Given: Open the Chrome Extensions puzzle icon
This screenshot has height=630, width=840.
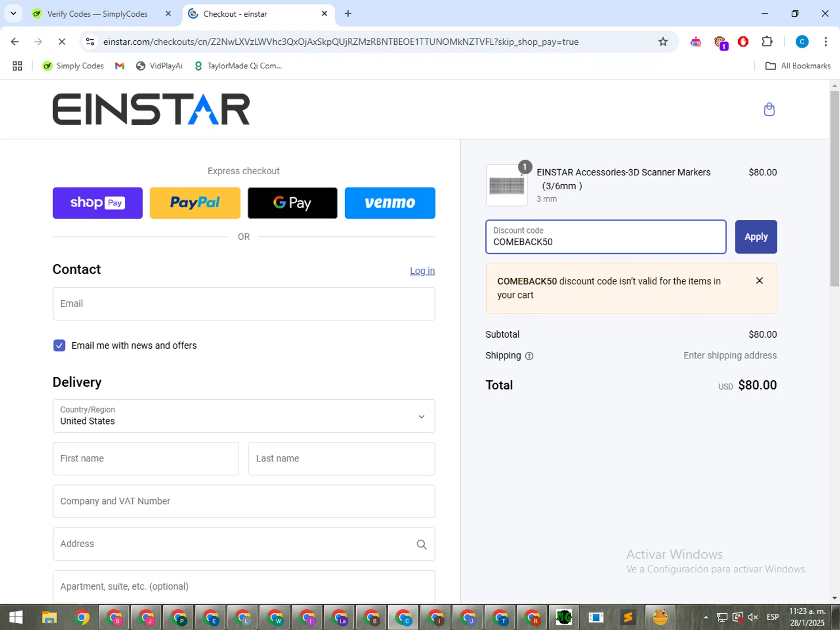Looking at the screenshot, I should (x=767, y=41).
